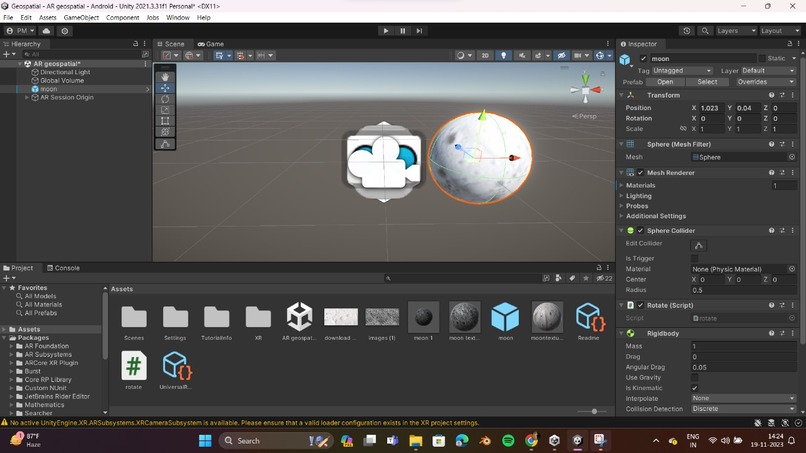The width and height of the screenshot is (806, 453).
Task: Switch to the Console tab
Action: click(63, 268)
